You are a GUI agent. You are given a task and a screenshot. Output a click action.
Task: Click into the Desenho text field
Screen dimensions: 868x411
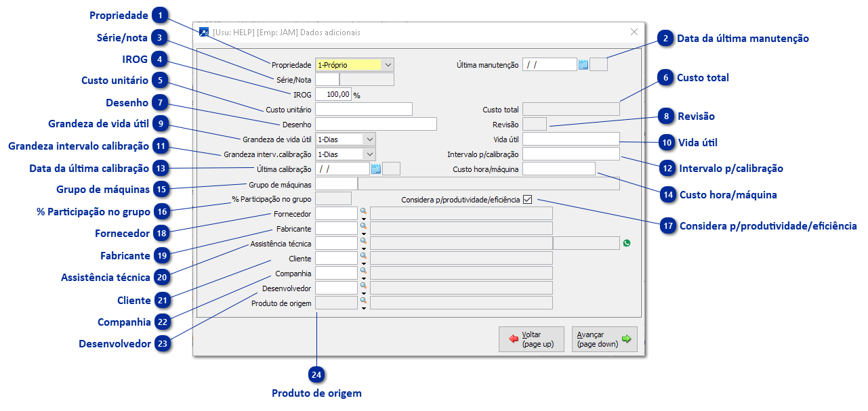coord(376,125)
